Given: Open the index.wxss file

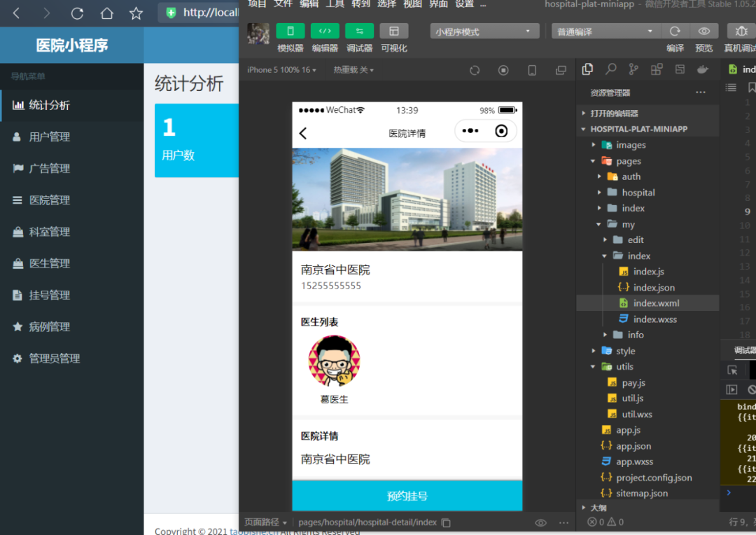Looking at the screenshot, I should coord(648,319).
